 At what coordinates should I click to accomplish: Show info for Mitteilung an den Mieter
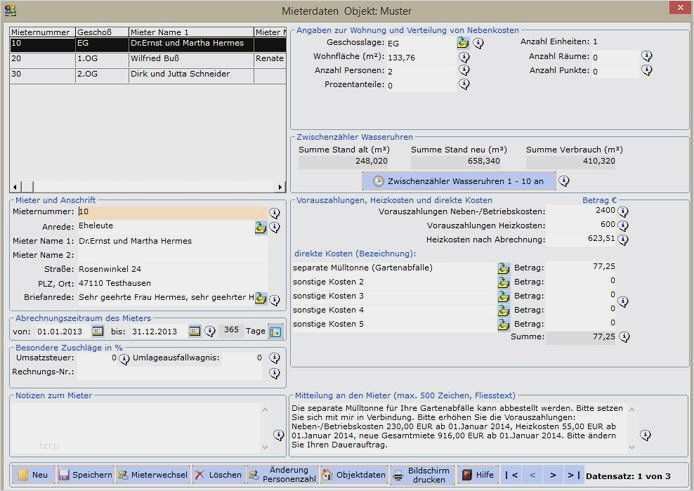pos(645,435)
